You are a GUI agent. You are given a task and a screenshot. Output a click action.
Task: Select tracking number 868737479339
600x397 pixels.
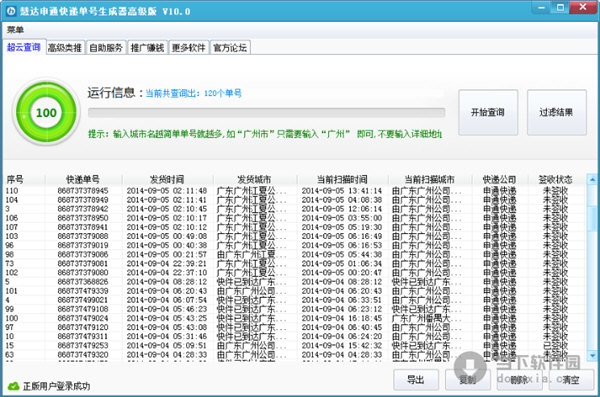[83, 291]
